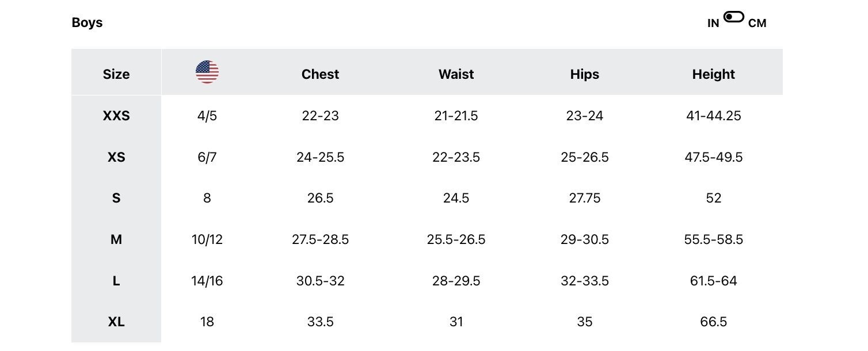The height and width of the screenshot is (351, 868).
Task: Select the XXS size row label
Action: pos(116,116)
